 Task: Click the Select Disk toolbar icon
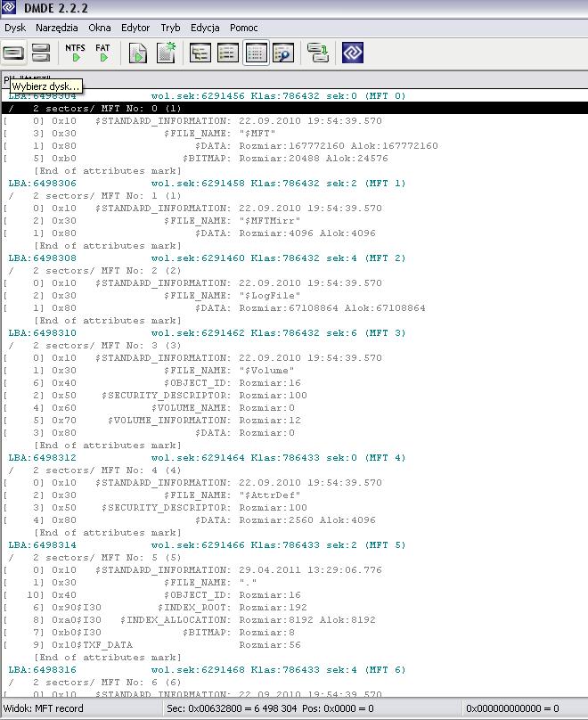(13, 53)
